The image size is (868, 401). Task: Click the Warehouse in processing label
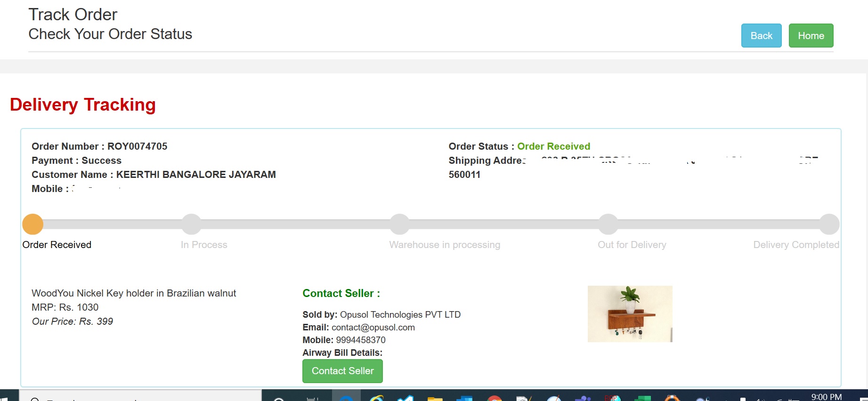[x=445, y=245]
